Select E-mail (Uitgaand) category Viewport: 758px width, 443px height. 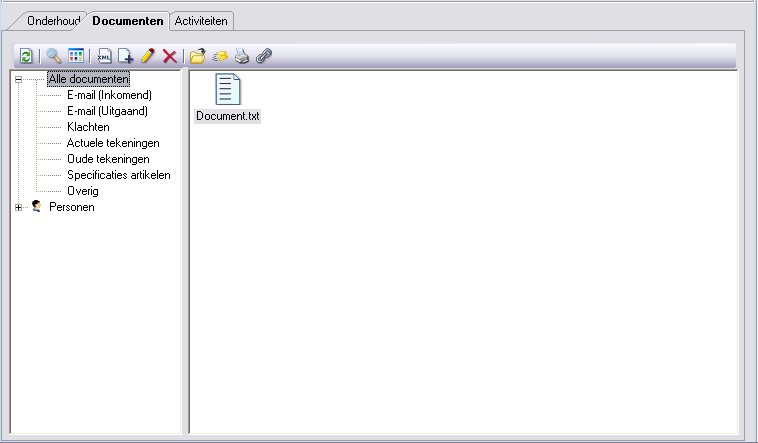107,111
